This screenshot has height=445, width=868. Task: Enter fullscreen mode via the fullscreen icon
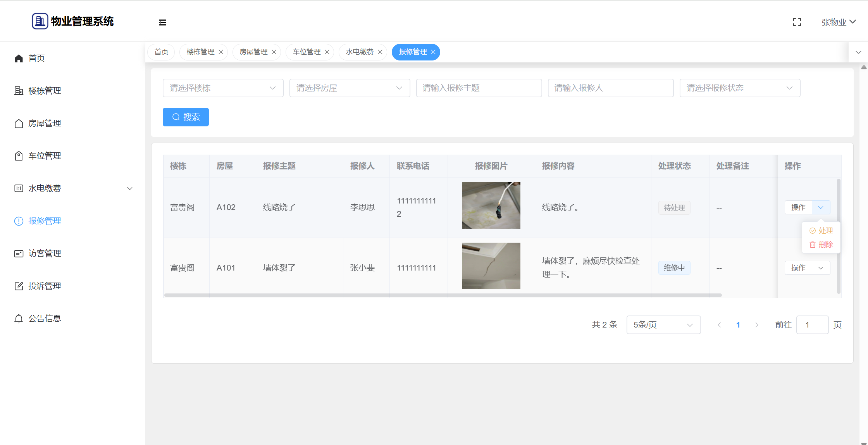(797, 22)
